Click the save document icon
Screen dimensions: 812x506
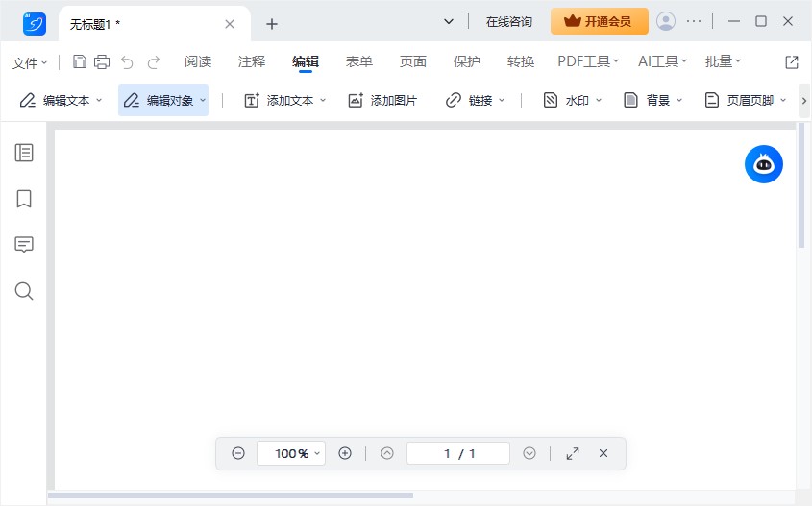(x=79, y=62)
